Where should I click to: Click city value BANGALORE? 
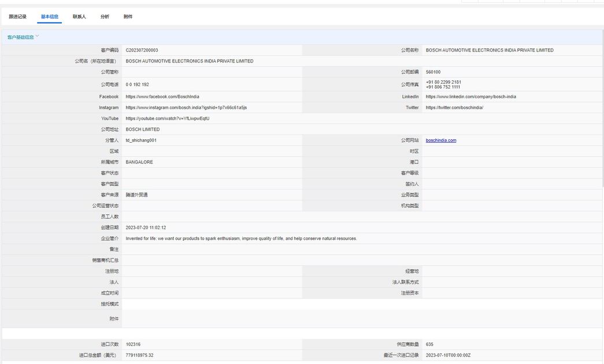click(139, 162)
